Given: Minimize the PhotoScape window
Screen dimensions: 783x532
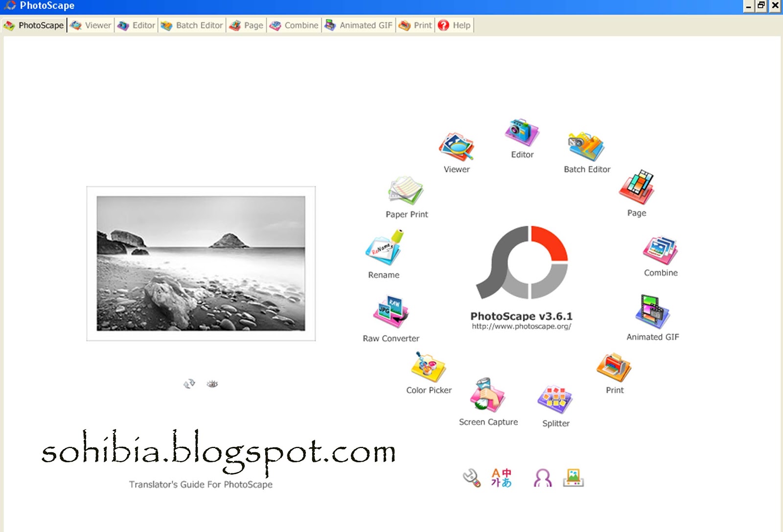Looking at the screenshot, I should 748,6.
